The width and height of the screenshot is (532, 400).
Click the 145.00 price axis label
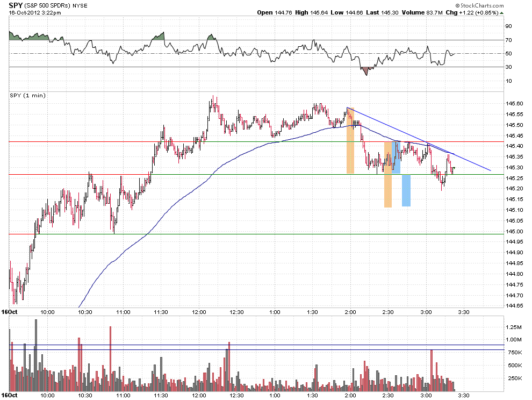click(x=514, y=232)
